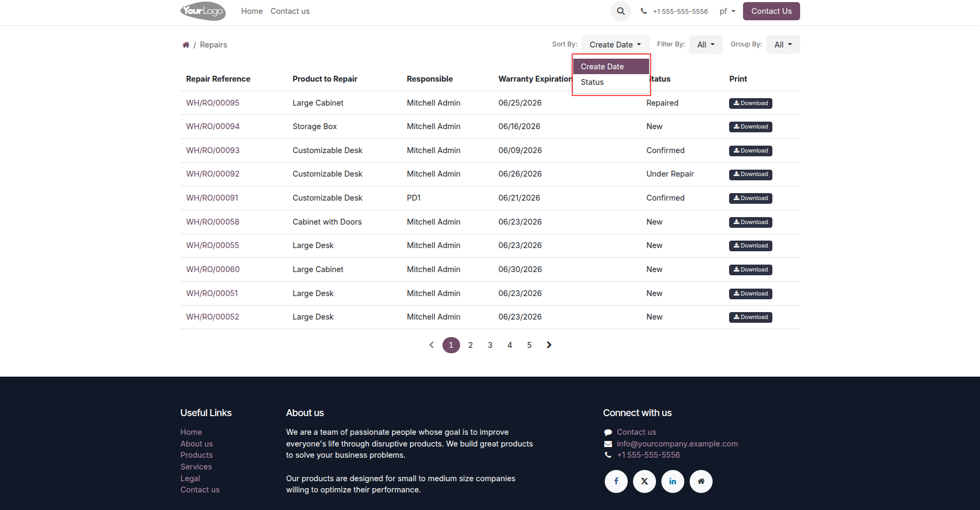The height and width of the screenshot is (510, 980).
Task: Click the info@yourcompany.example.com email link
Action: pos(677,444)
